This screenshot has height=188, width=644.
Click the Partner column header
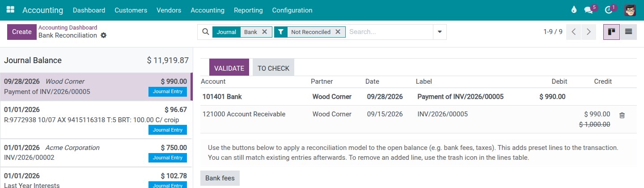[322, 81]
